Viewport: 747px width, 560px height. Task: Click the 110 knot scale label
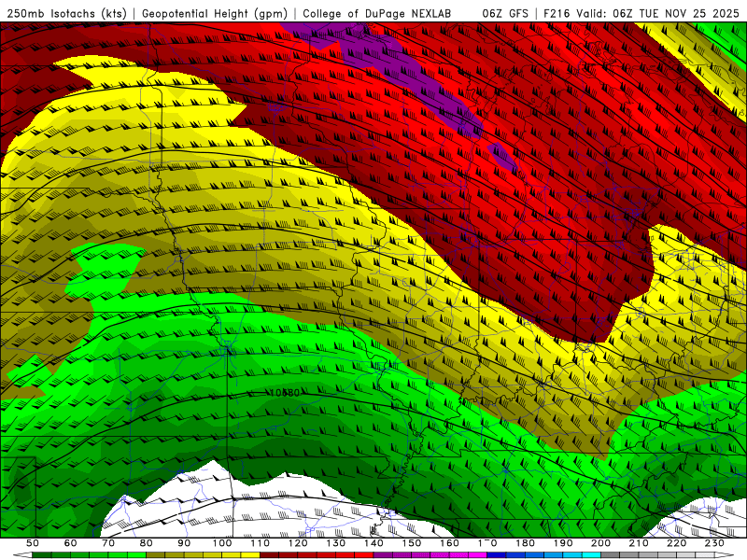point(261,543)
